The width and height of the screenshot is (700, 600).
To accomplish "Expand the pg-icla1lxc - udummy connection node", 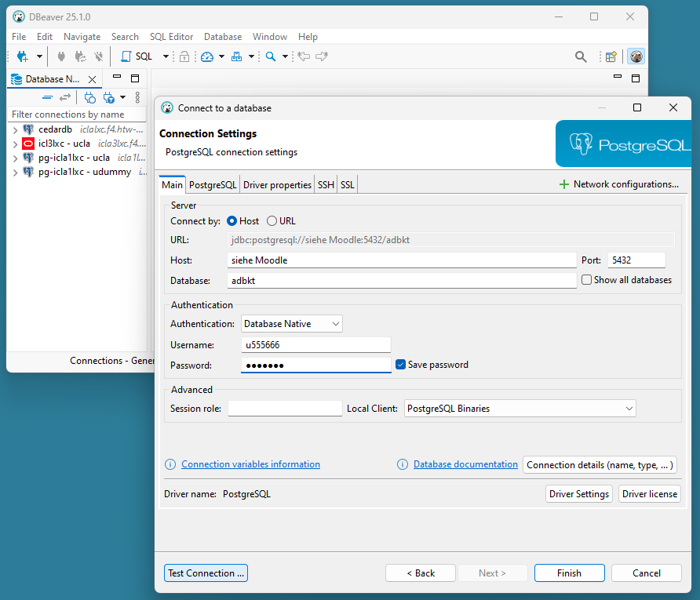I will tap(15, 173).
